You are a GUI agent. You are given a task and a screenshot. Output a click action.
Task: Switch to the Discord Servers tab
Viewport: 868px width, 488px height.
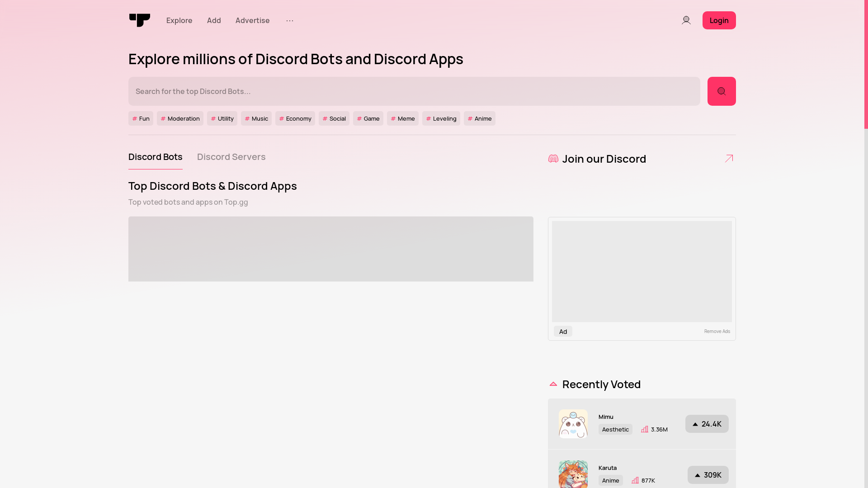[x=231, y=157]
